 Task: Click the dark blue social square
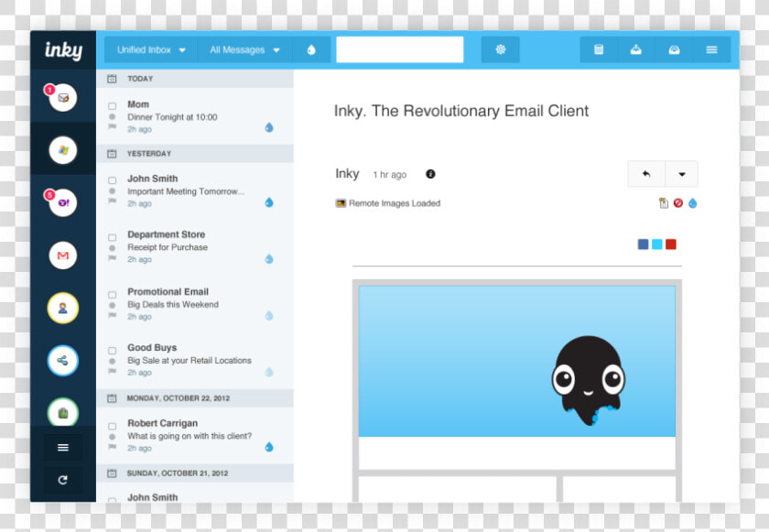(643, 244)
